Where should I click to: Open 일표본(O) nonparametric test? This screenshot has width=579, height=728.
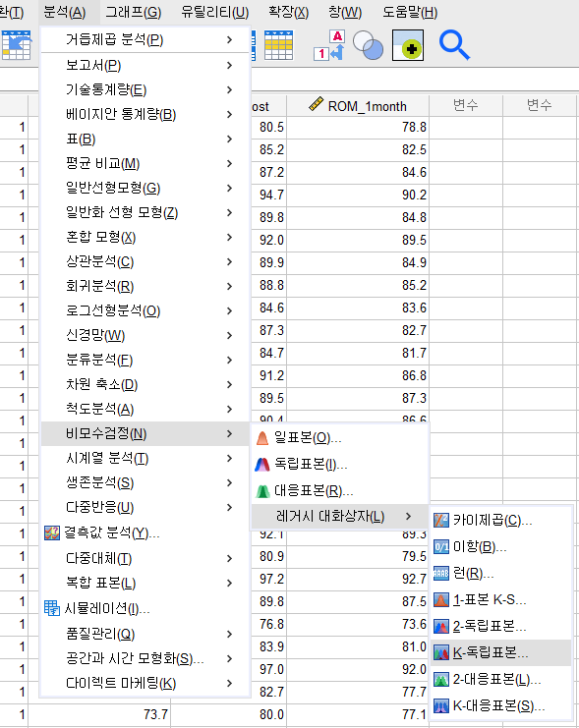pyautogui.click(x=339, y=437)
